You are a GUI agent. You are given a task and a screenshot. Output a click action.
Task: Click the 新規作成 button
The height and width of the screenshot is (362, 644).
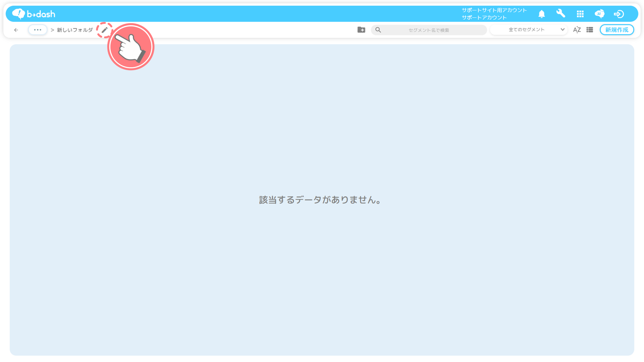[x=617, y=30]
